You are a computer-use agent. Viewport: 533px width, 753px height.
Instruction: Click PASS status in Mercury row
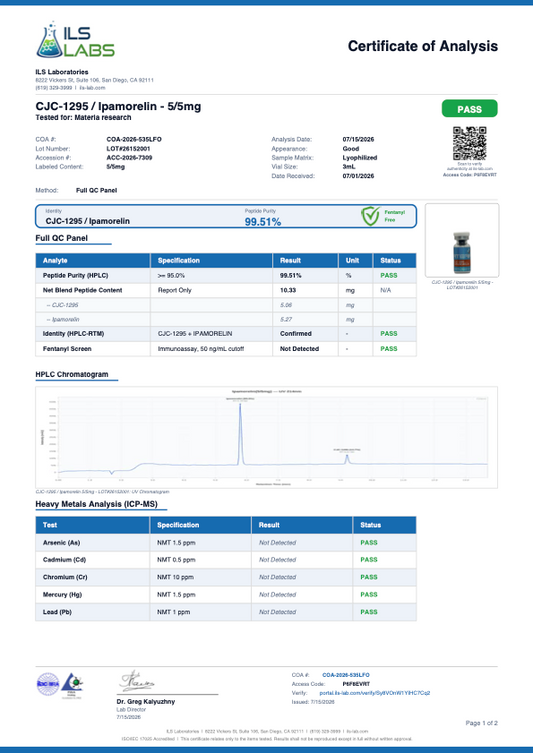(369, 595)
